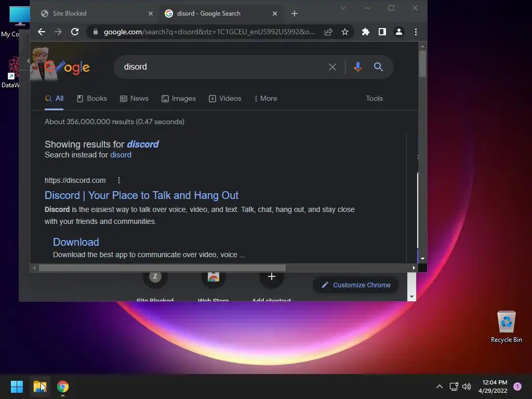Open the Windows Start menu
The image size is (532, 399).
(17, 387)
